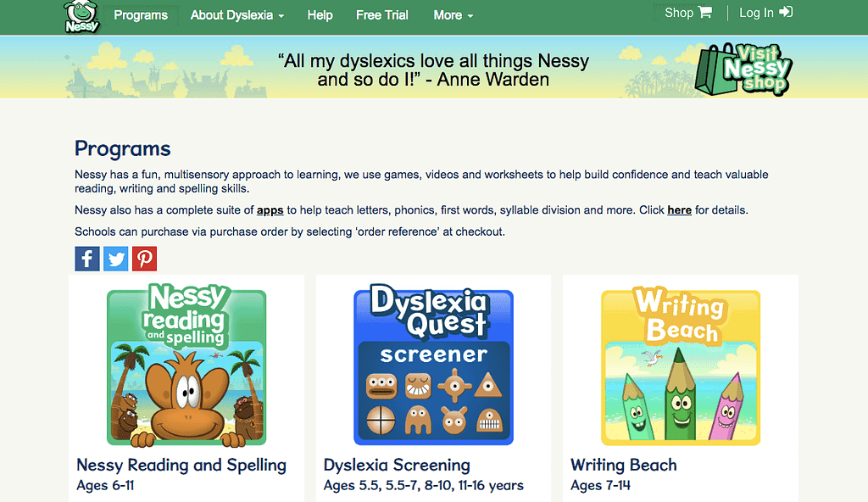868x502 pixels.
Task: Share on Facebook icon
Action: pyautogui.click(x=87, y=259)
